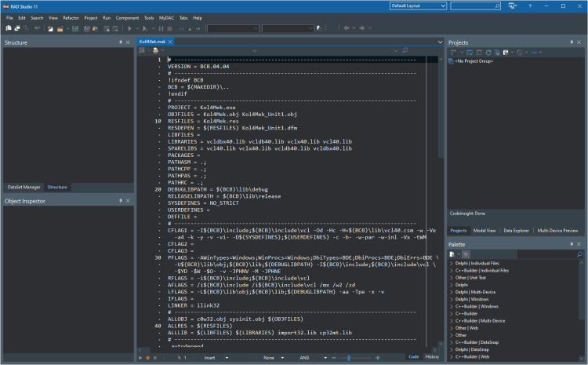Click the macro play icon in editor status bar
Screen dimensions: 588x365
(x=140, y=358)
